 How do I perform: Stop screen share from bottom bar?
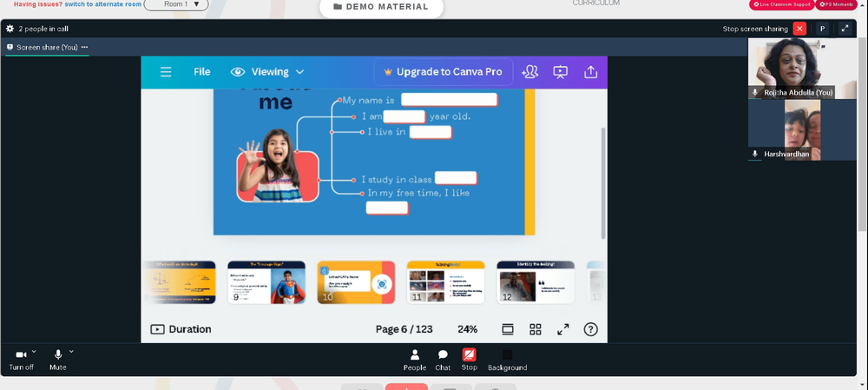[x=470, y=360]
